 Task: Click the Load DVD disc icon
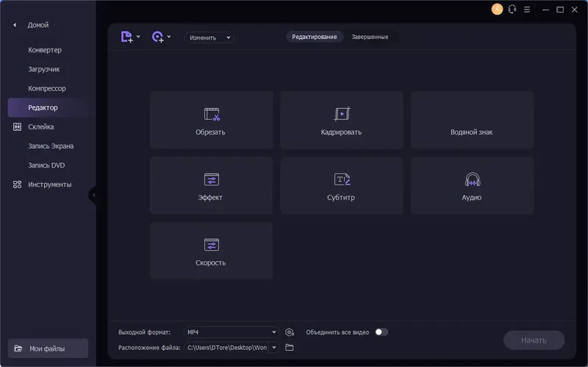tap(158, 37)
